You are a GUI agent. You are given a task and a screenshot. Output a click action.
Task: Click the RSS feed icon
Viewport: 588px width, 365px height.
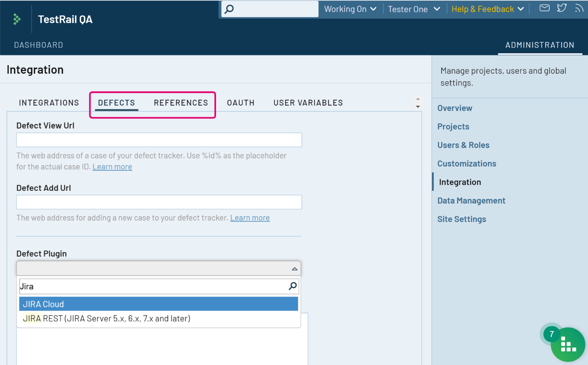coord(579,8)
